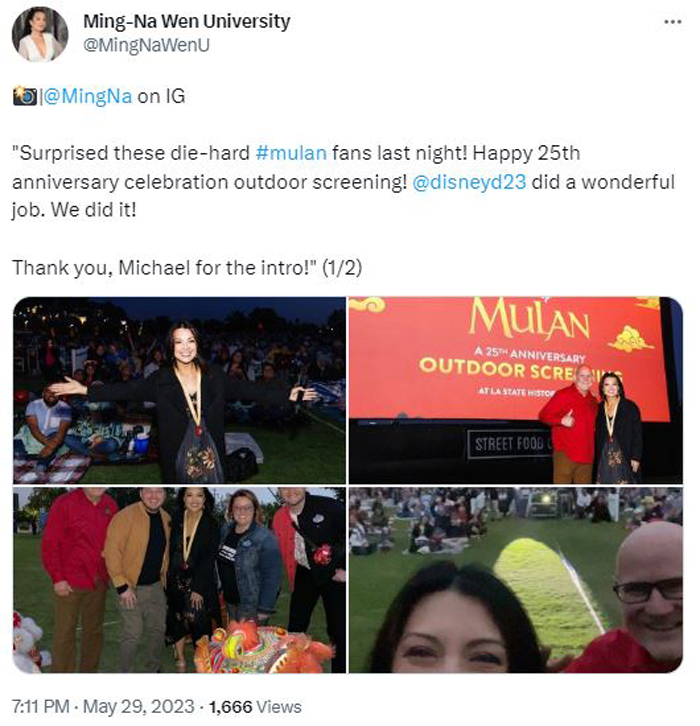Open Ming-Na Wen University profile name

coord(187,21)
